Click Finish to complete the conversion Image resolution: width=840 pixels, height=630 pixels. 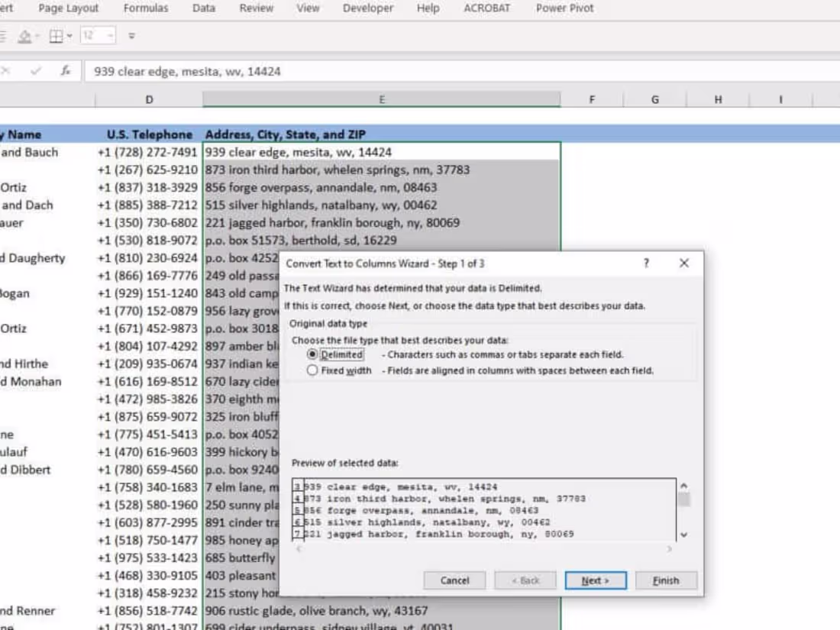click(x=665, y=580)
